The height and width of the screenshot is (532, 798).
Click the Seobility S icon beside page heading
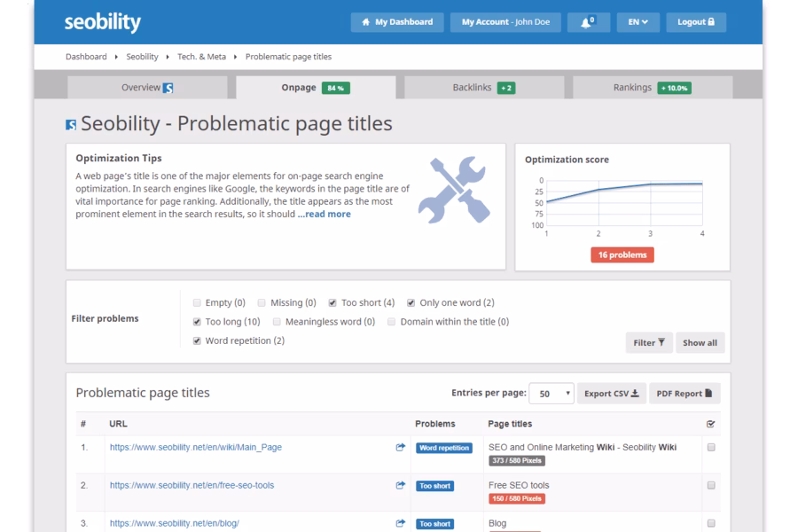point(71,125)
